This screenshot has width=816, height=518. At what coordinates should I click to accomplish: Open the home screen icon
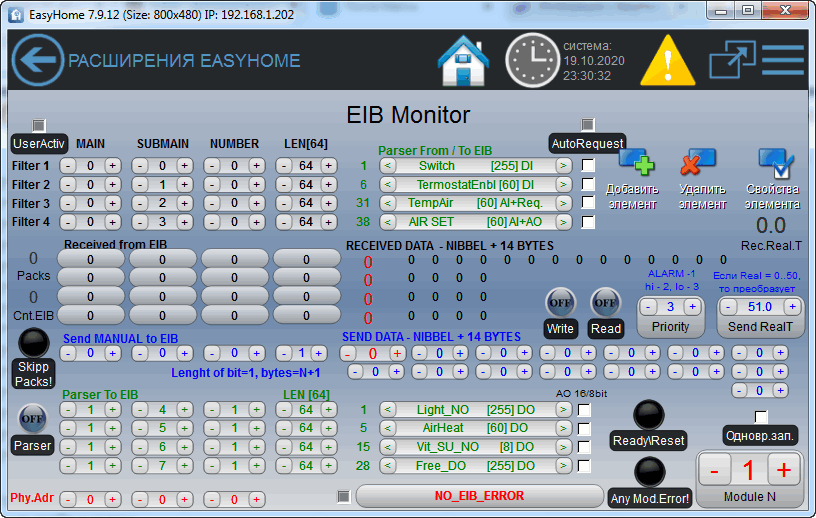click(x=464, y=61)
